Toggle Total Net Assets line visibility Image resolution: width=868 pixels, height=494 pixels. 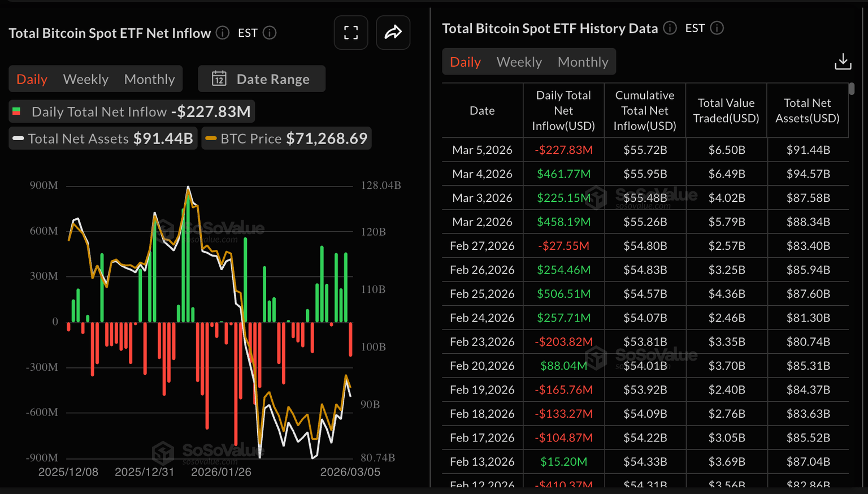click(x=103, y=138)
